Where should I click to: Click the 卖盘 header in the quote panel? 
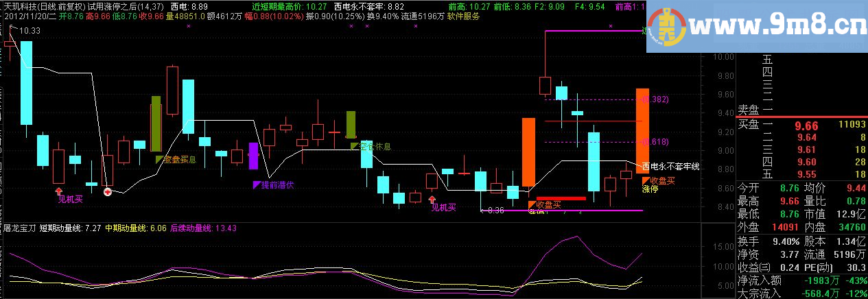click(748, 109)
